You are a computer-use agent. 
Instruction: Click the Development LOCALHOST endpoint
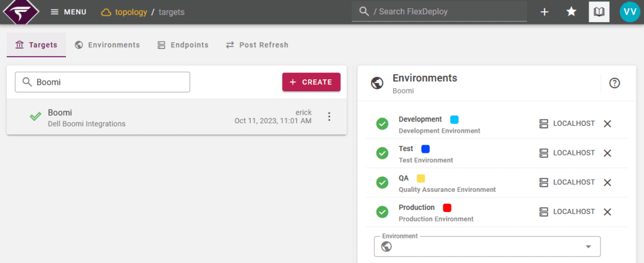tap(567, 123)
